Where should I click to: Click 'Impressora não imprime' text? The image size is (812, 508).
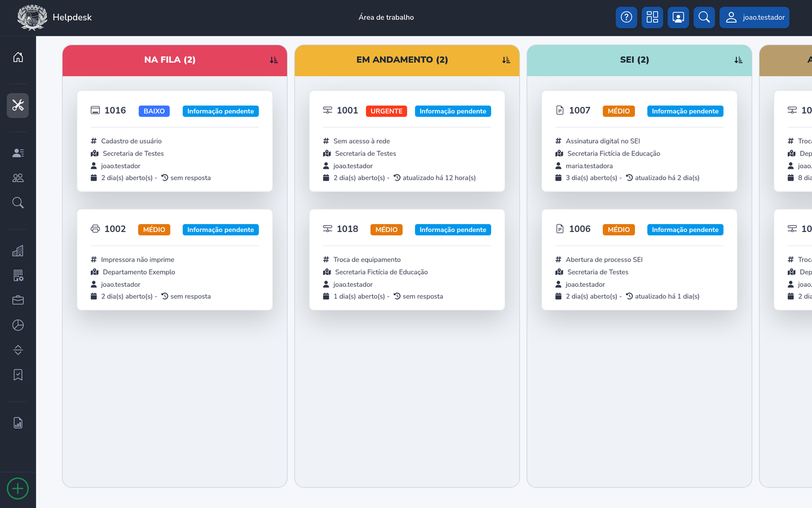138,260
